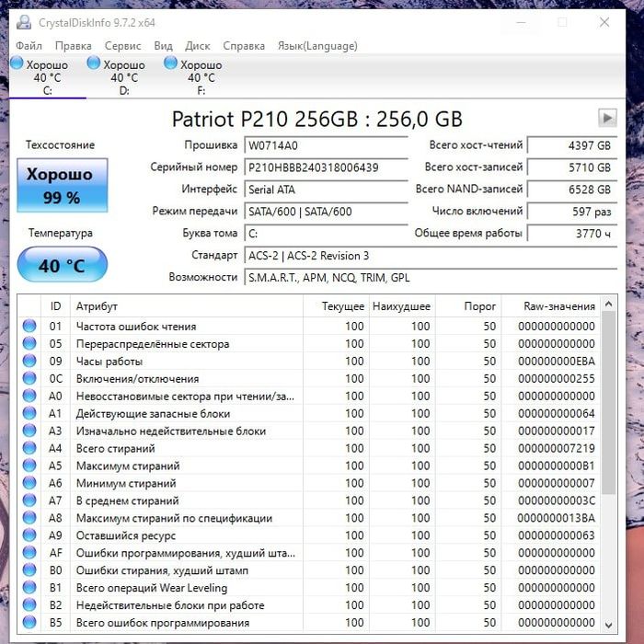The height and width of the screenshot is (644, 644).
Task: Click status icon for Оставшийся ресурс row
Action: click(x=29, y=535)
